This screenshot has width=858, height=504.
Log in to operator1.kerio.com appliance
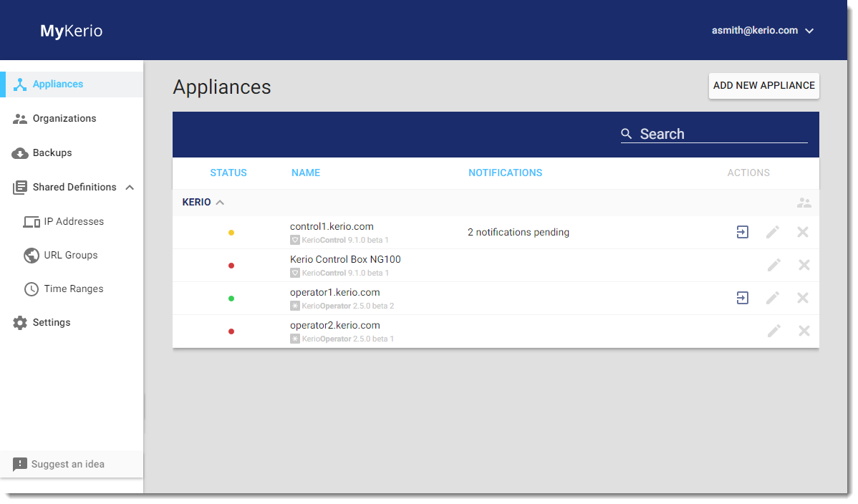pyautogui.click(x=743, y=298)
